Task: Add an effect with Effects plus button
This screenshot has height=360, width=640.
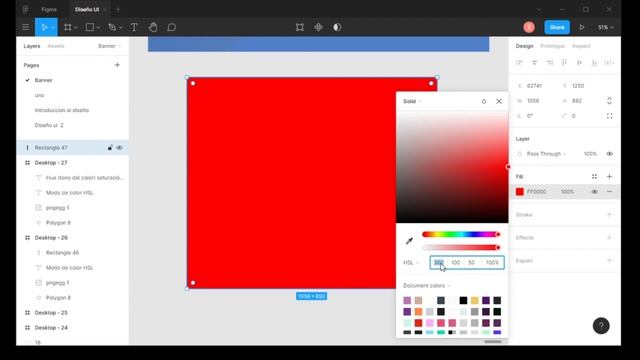Action: point(609,237)
